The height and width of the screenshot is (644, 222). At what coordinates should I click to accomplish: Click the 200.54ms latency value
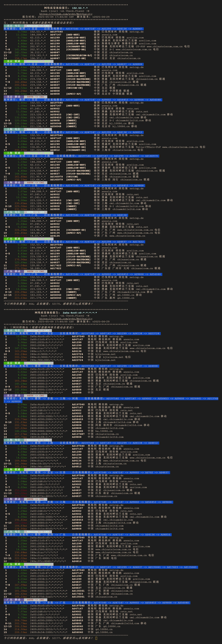click(x=21, y=85)
